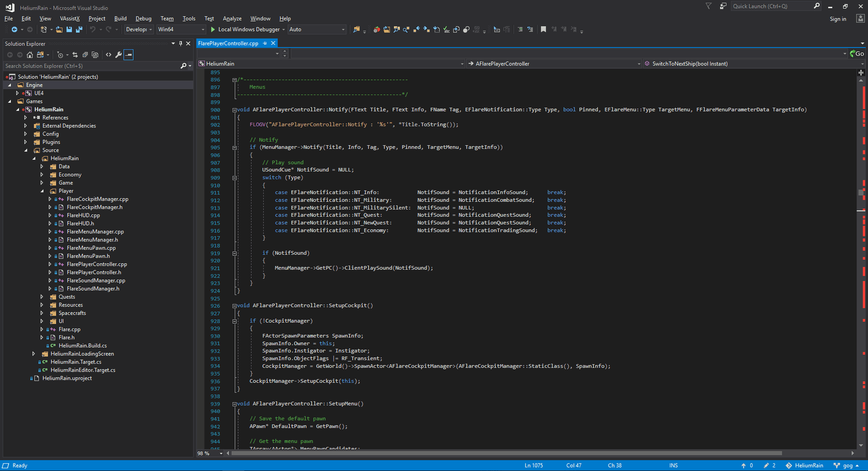This screenshot has height=471, width=868.
Task: Click the gog branch status button
Action: pyautogui.click(x=846, y=466)
